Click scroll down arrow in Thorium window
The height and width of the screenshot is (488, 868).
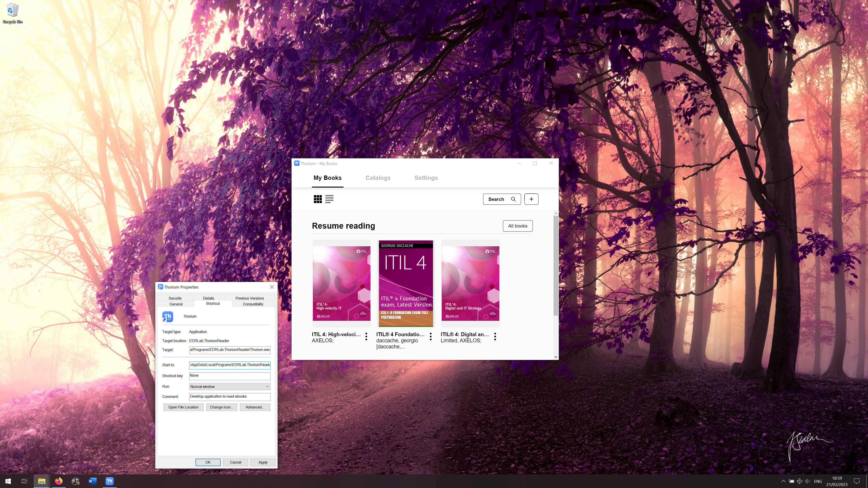[x=556, y=357]
